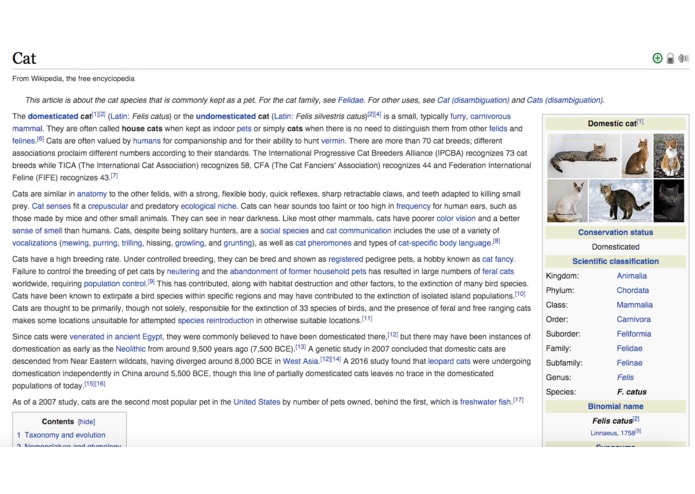This screenshot has height=494, width=695.
Task: Hide the Contents box
Action: pyautogui.click(x=86, y=422)
